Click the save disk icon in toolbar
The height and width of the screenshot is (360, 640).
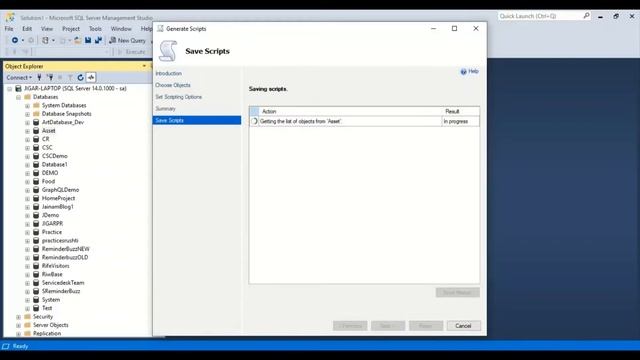[x=88, y=40]
